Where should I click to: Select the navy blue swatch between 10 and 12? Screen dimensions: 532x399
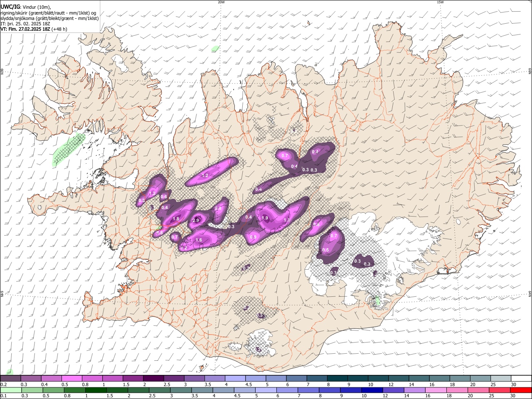[x=372, y=390]
